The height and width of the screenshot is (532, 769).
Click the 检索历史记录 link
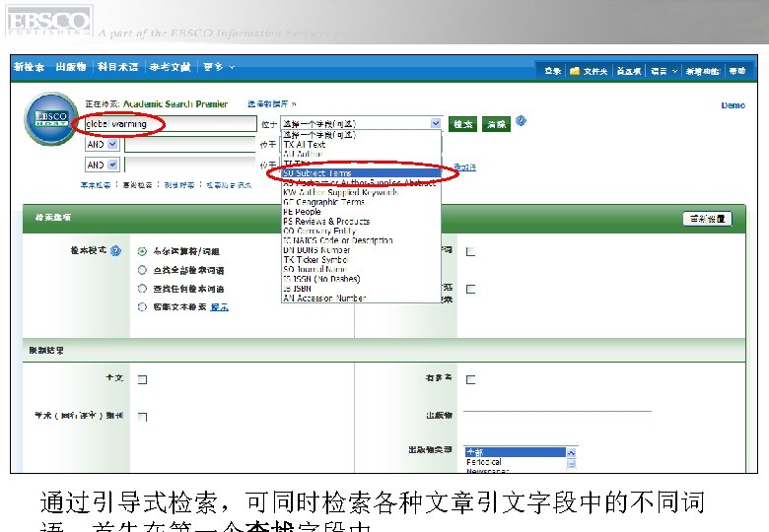point(229,185)
